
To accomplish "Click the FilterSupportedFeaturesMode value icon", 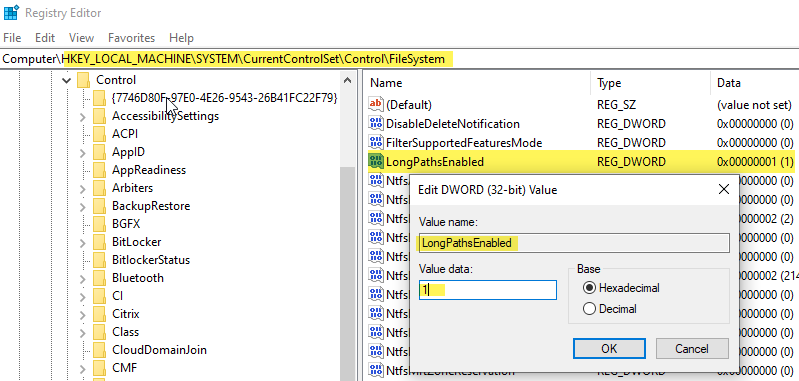I will coord(376,143).
